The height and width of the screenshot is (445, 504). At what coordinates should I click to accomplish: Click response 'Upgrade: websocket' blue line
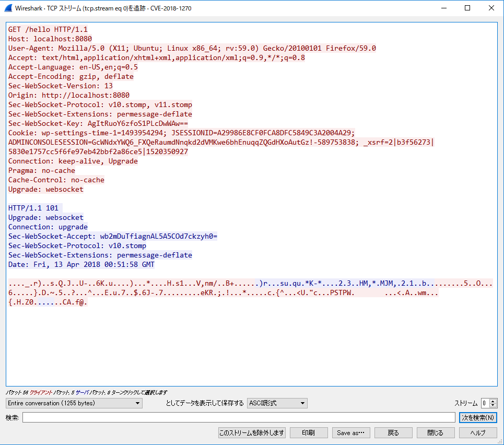pos(46,217)
